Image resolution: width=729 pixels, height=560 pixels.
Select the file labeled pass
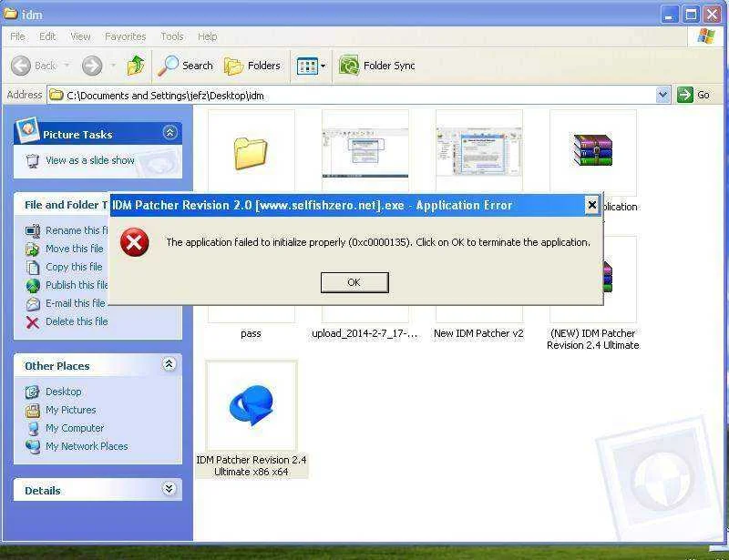pos(251,333)
